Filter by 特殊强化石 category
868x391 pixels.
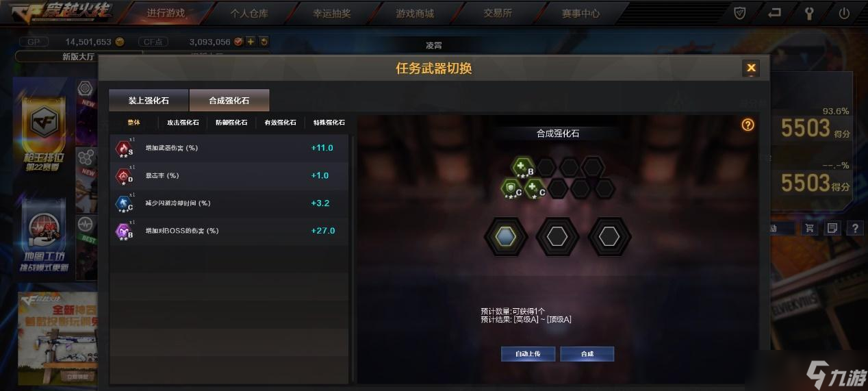pyautogui.click(x=329, y=123)
